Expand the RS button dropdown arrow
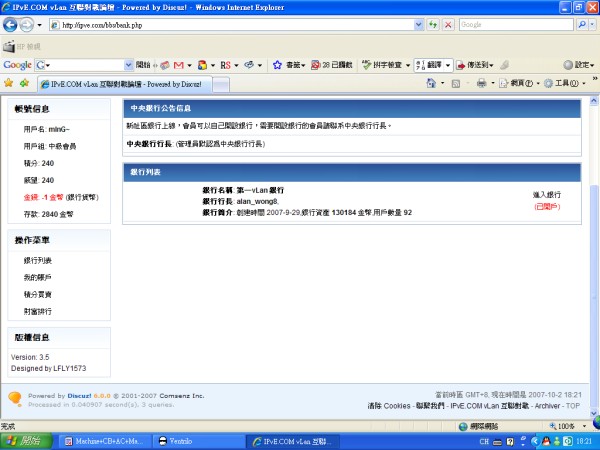Screen dimensions: 600x450 236,65
